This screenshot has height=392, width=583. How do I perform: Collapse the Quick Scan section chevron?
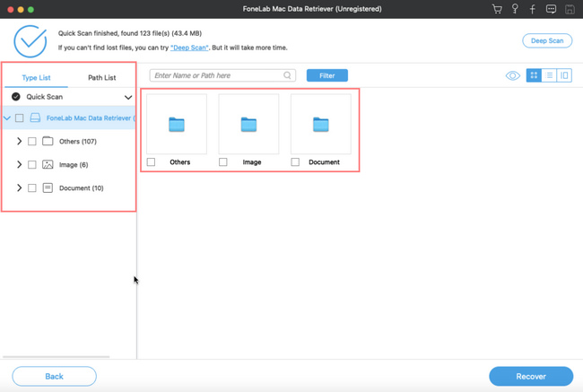[x=128, y=98]
